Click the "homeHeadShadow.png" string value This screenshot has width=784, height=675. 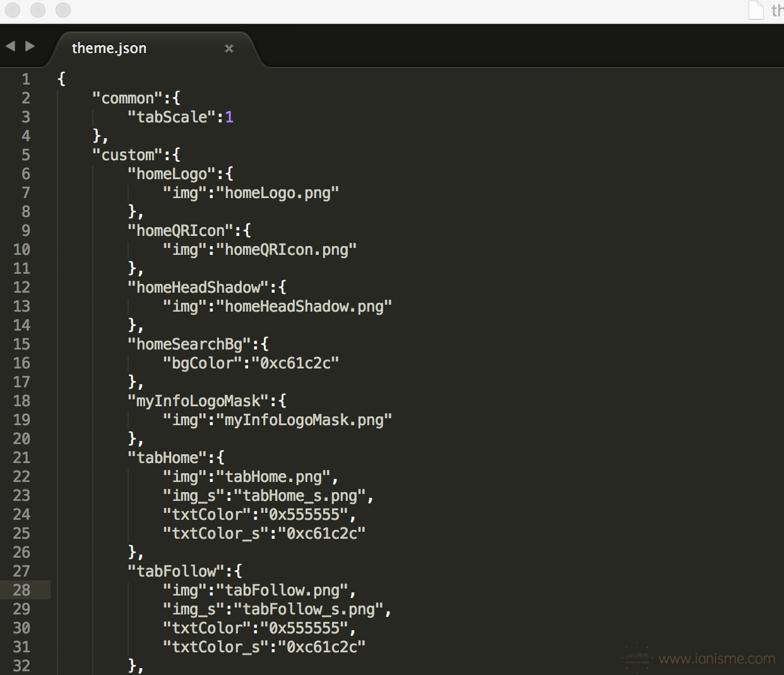(304, 306)
